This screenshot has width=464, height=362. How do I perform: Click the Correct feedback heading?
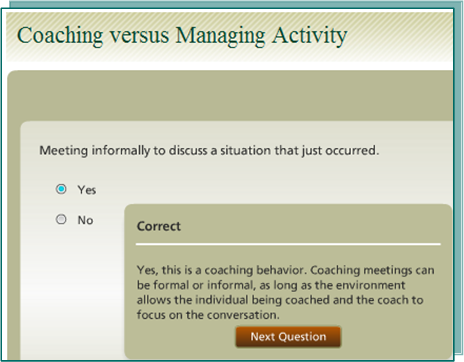click(159, 226)
